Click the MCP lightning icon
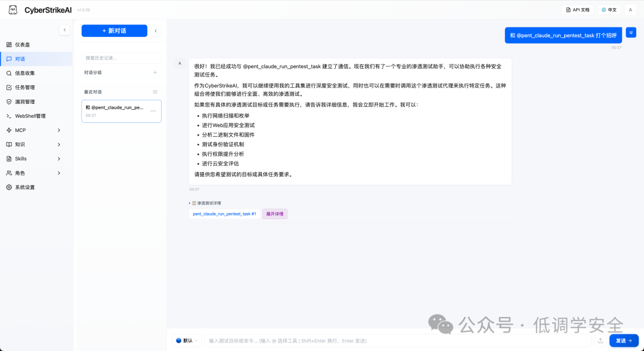 9,130
